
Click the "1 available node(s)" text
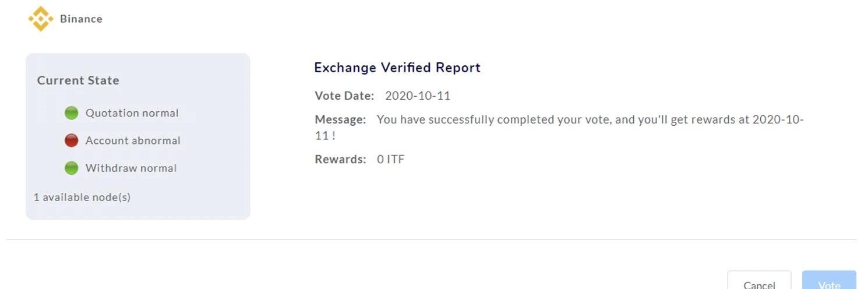click(x=82, y=197)
